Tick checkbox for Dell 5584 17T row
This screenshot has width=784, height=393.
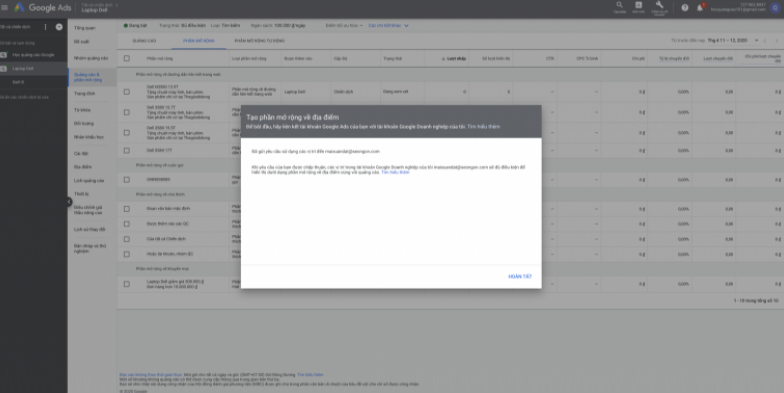[126, 150]
